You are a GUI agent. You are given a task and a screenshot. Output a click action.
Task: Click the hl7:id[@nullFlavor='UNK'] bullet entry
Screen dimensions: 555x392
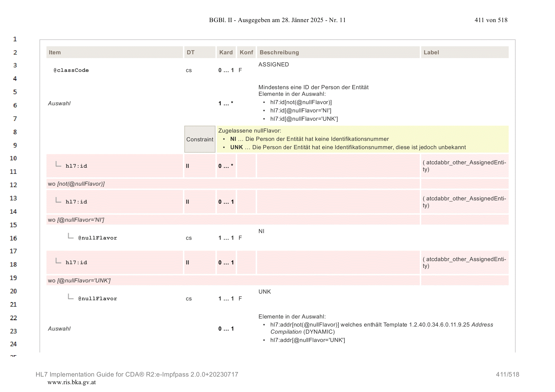pos(304,119)
